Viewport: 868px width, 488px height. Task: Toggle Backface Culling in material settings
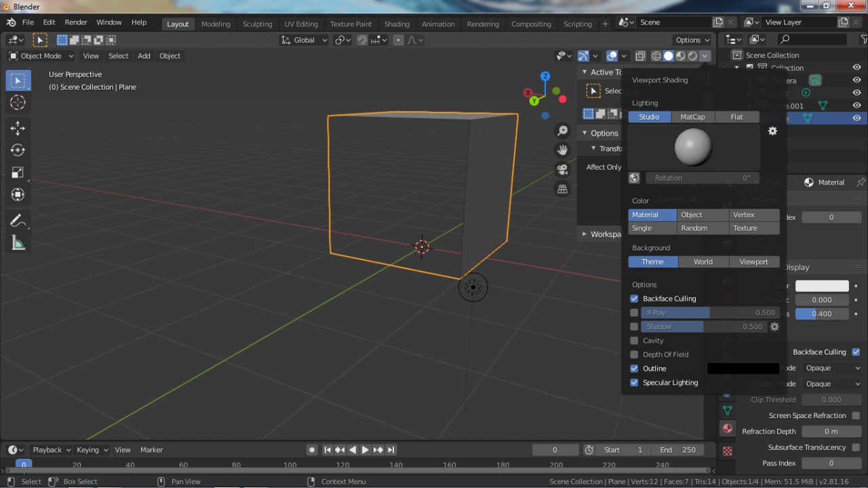856,352
